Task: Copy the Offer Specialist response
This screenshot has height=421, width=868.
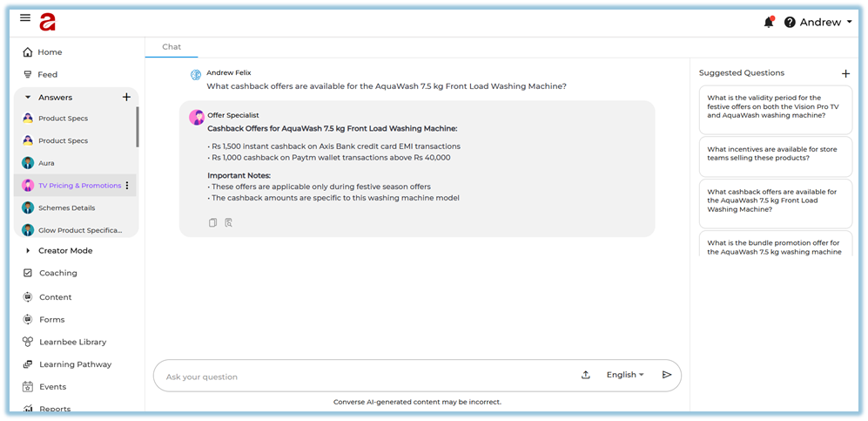Action: coord(212,223)
